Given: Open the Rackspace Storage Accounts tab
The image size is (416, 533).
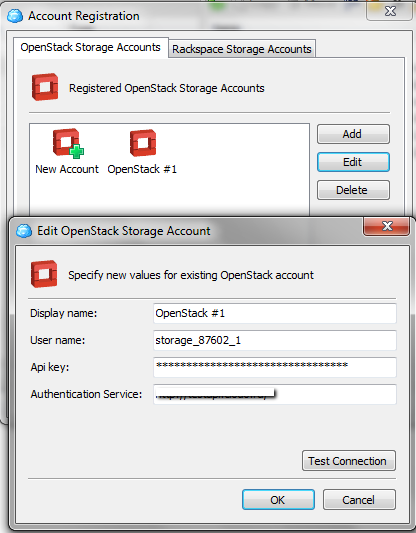Looking at the screenshot, I should (242, 49).
